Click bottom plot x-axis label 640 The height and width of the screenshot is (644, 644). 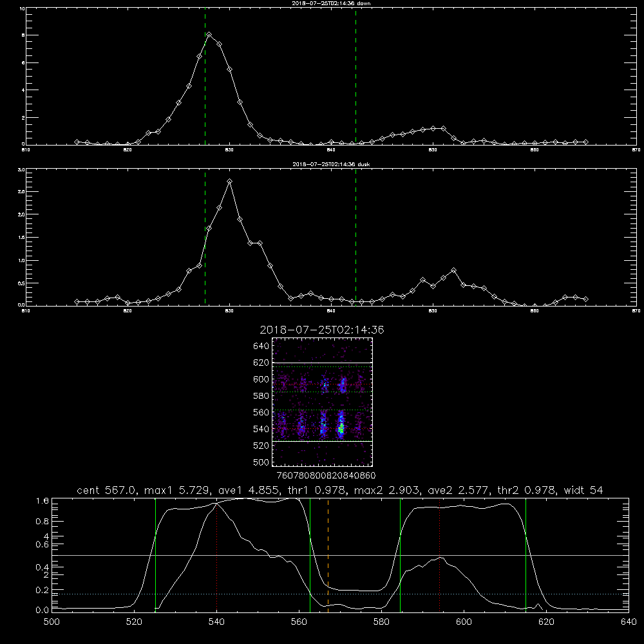629,622
